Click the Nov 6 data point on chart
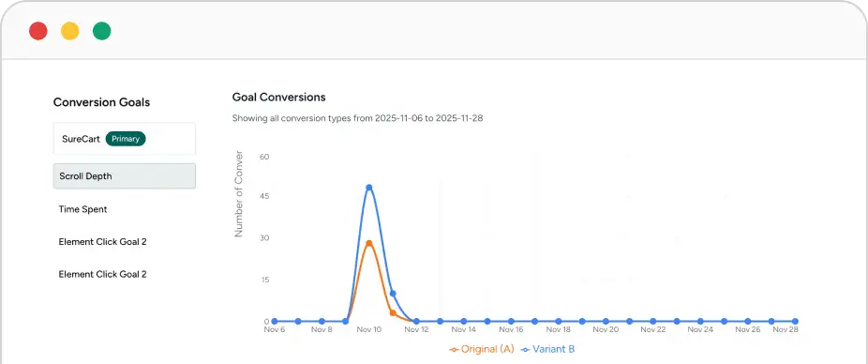 (275, 322)
